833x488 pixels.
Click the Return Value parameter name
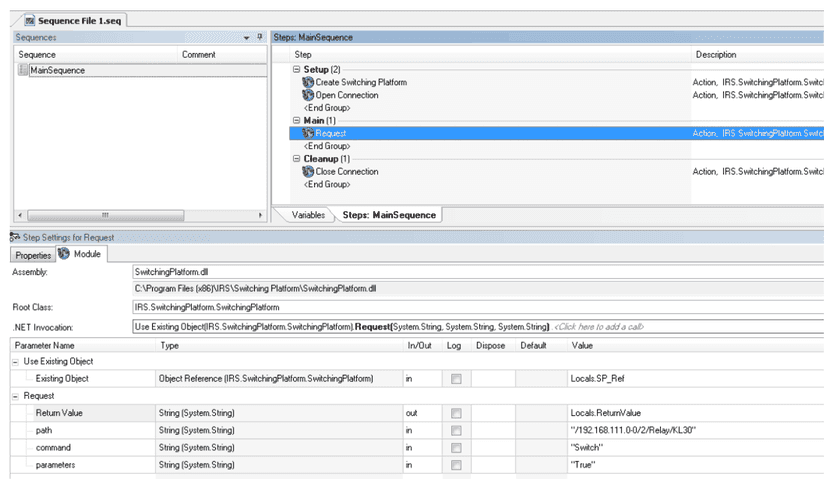click(59, 413)
